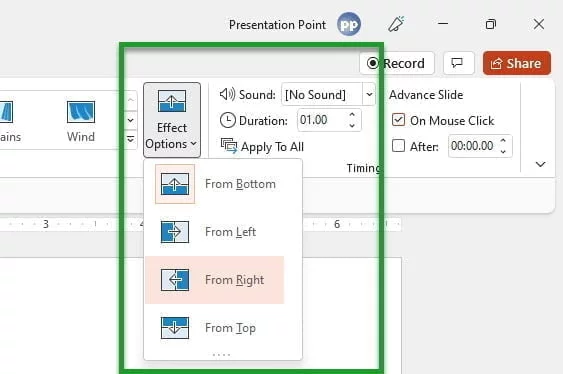Click the Duration clock icon
Image resolution: width=563 pixels, height=374 pixels.
point(228,120)
